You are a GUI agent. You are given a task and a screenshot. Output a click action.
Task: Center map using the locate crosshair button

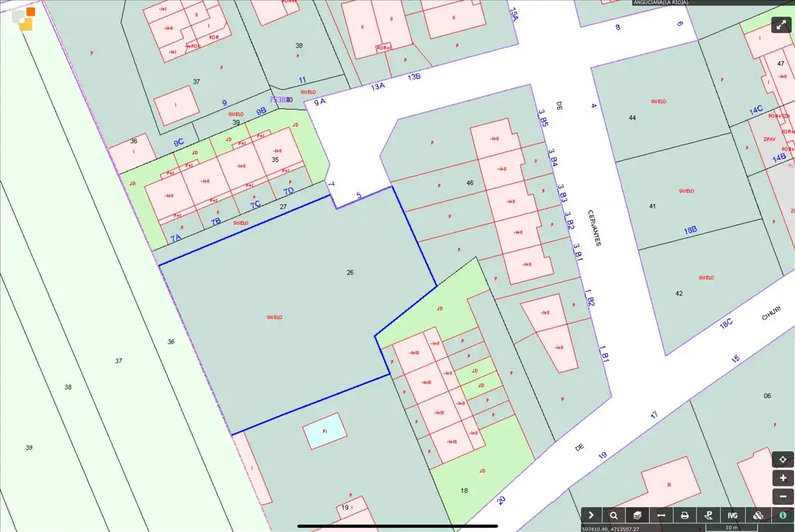pyautogui.click(x=783, y=459)
